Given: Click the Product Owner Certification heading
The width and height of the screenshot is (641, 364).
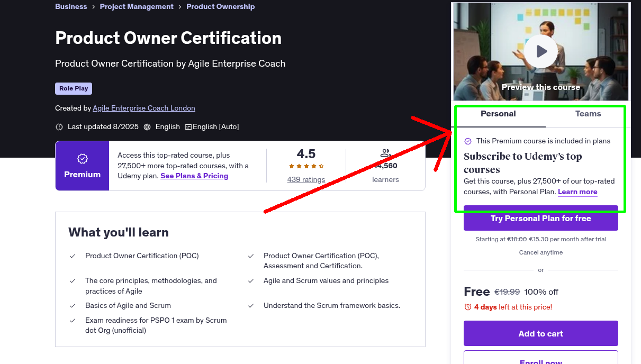Looking at the screenshot, I should (168, 38).
